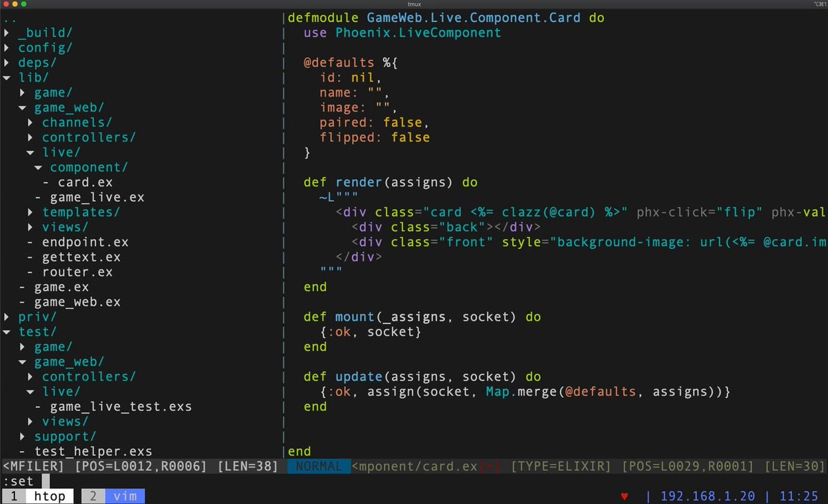Open the game.ex file entry
The width and height of the screenshot is (828, 504).
(x=61, y=287)
